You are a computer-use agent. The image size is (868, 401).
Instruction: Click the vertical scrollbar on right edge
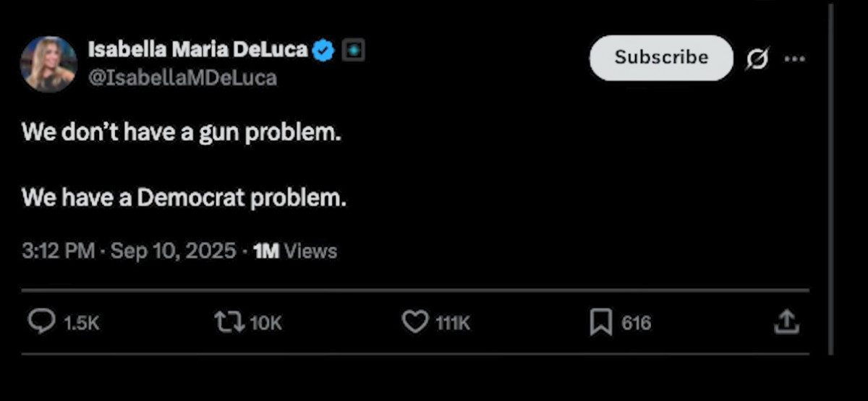coord(830,181)
